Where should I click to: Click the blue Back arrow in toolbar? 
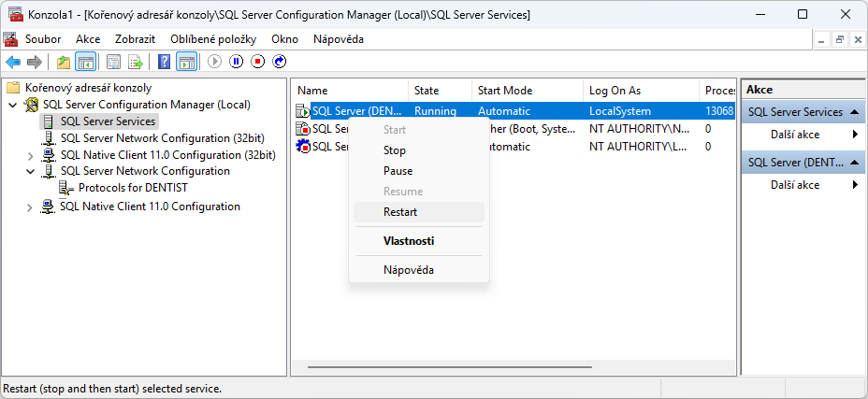(13, 62)
